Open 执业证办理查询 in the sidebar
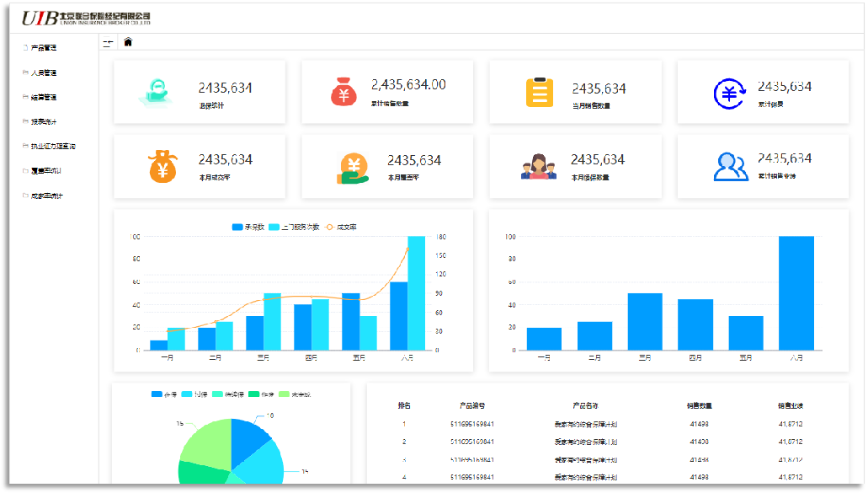The image size is (868, 493). tap(53, 147)
